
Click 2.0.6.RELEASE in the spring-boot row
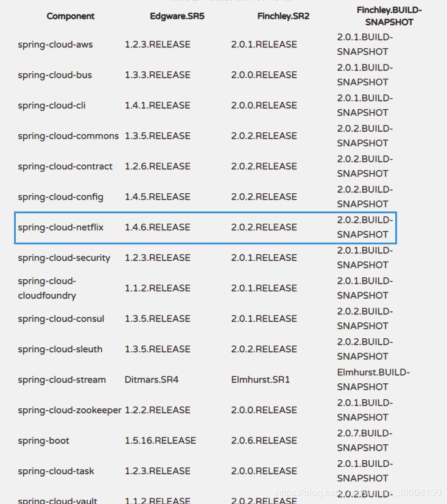click(264, 441)
